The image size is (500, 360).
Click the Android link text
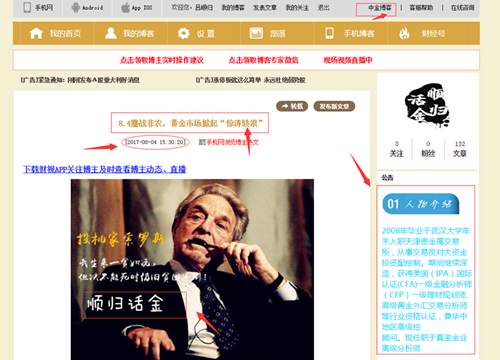coord(92,8)
